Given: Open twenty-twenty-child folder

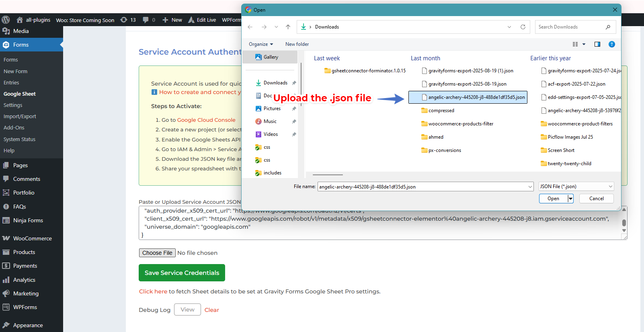Looking at the screenshot, I should 566,164.
